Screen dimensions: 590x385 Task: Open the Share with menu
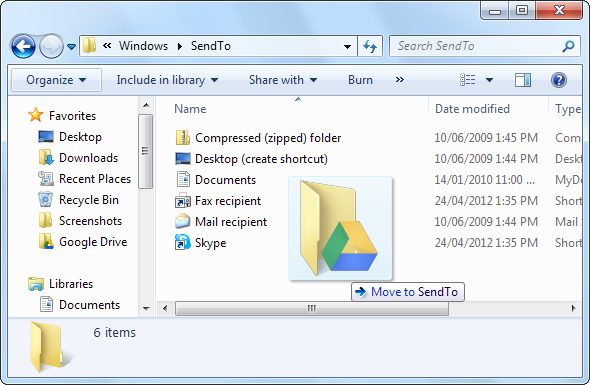click(x=283, y=80)
